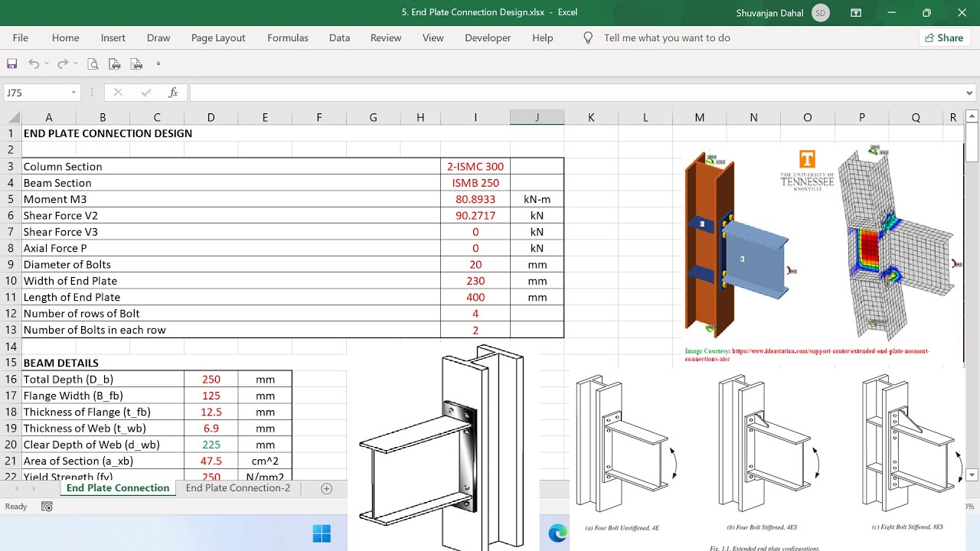
Task: Open the Formulas ribbon tab
Action: coord(288,37)
